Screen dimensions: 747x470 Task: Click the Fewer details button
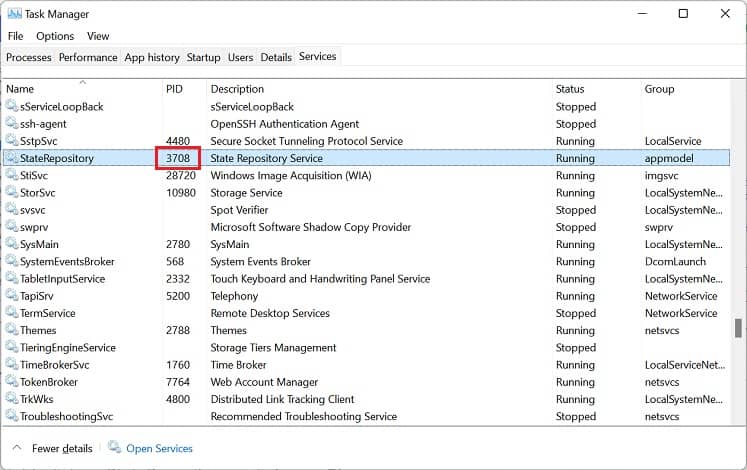(x=62, y=449)
